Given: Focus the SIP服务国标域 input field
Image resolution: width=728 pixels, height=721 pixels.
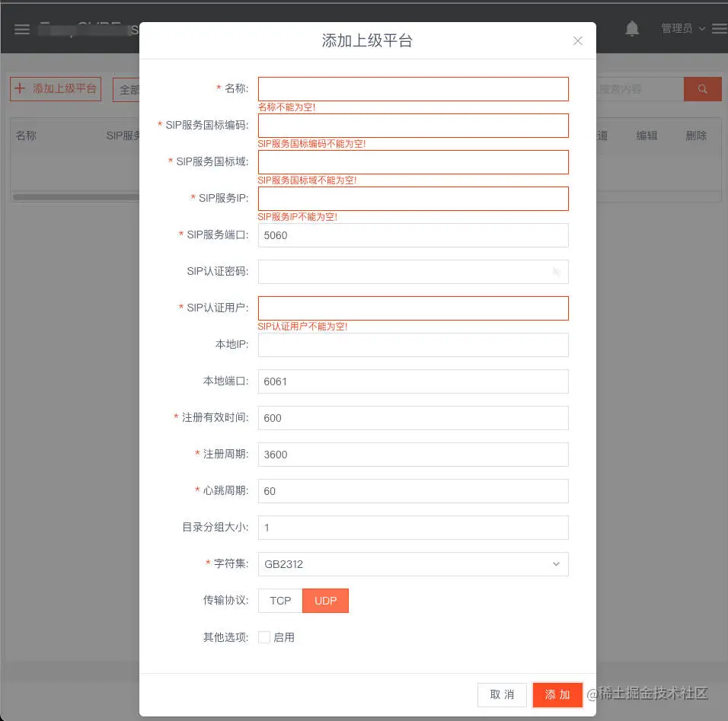Looking at the screenshot, I should click(x=413, y=162).
